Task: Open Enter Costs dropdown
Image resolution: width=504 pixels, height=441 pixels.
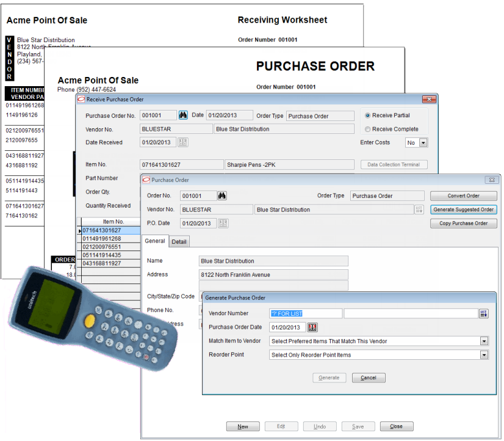Action: coord(423,143)
